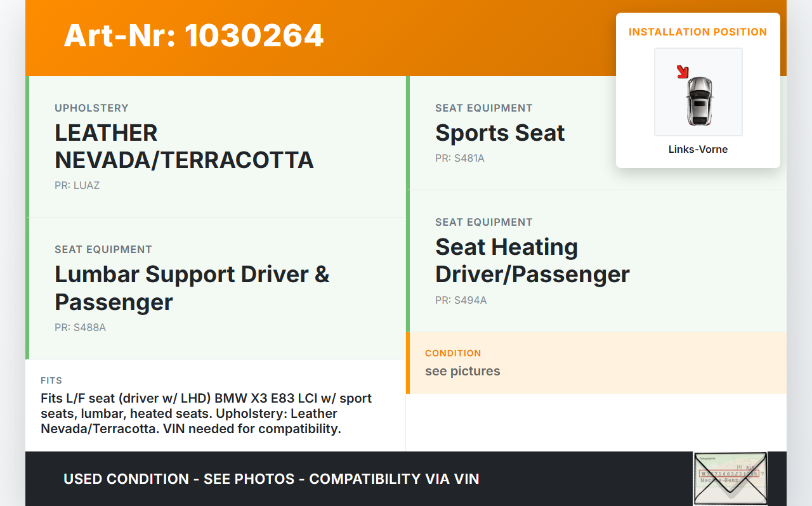Click the Fits section label

click(x=51, y=381)
